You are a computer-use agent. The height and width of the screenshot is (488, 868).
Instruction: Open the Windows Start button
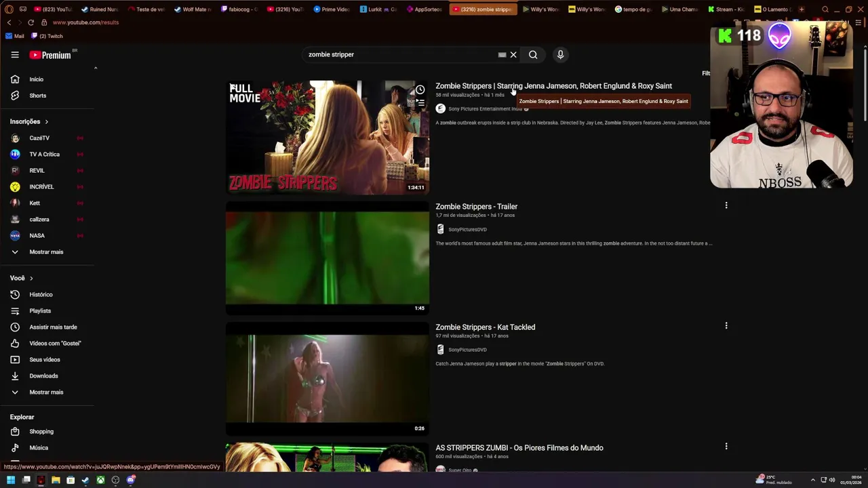tap(11, 481)
